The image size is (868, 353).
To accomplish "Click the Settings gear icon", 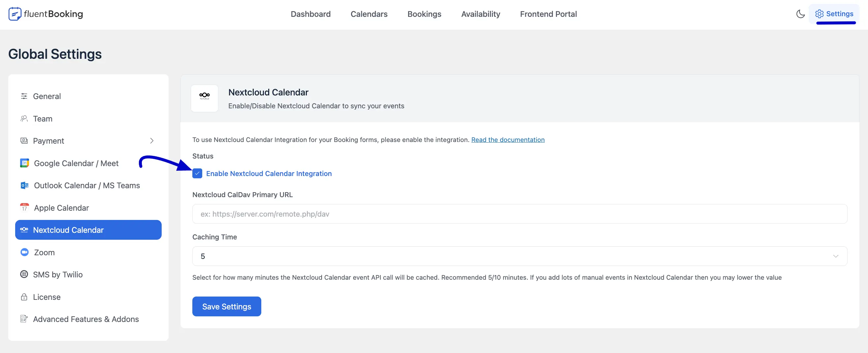I will click(x=819, y=14).
